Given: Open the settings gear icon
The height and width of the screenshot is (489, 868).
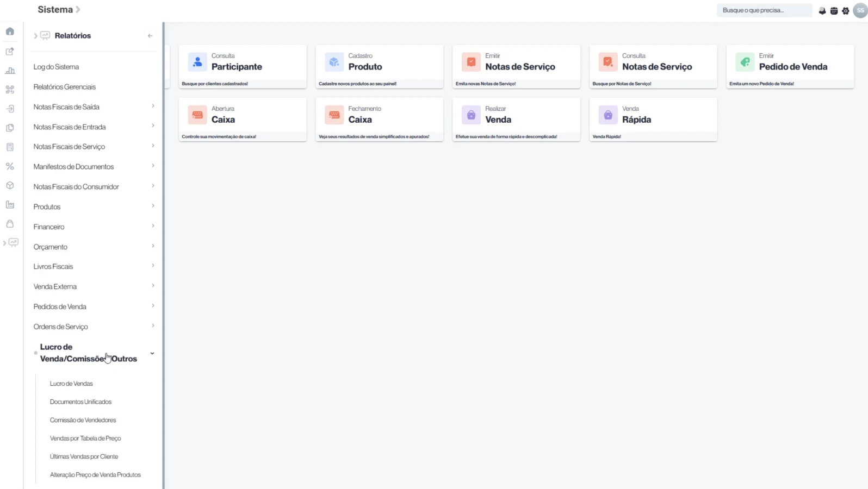Looking at the screenshot, I should (845, 11).
